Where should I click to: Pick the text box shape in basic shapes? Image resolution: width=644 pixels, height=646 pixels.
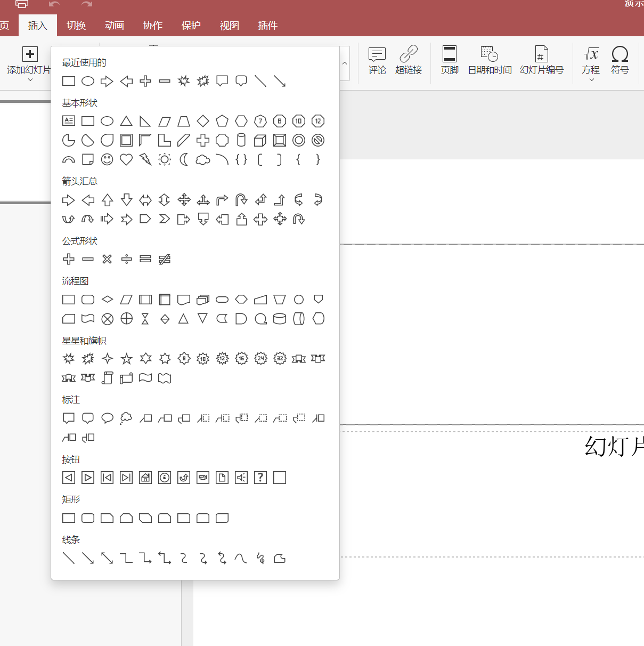pos(69,121)
